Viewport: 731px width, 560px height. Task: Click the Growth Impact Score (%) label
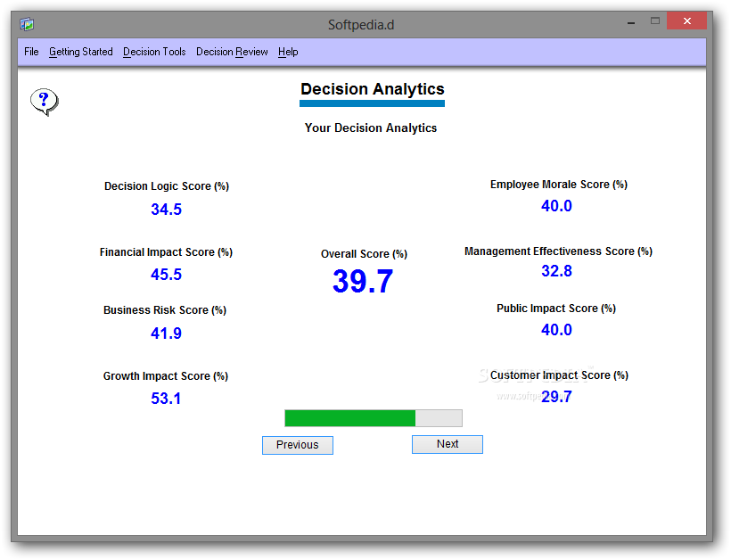pos(166,376)
